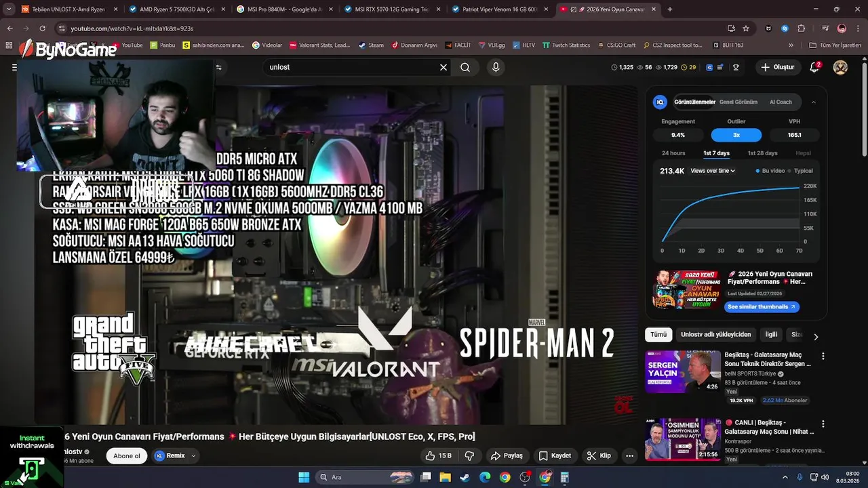Open the AI Coach tab
Image resolution: width=868 pixels, height=488 pixels.
click(781, 102)
